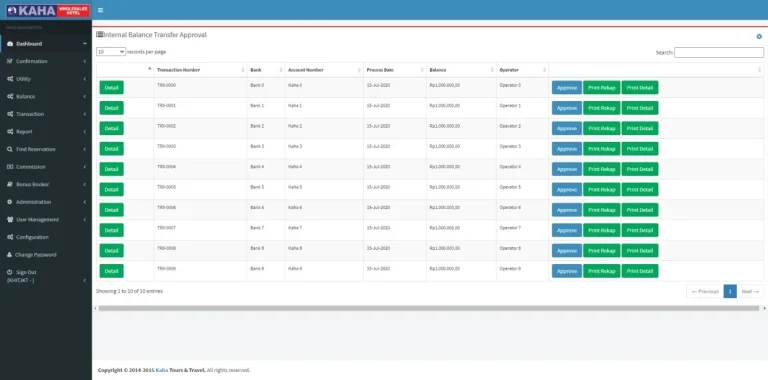This screenshot has height=380, width=768.
Task: Sort by Balance column header
Action: pos(461,70)
